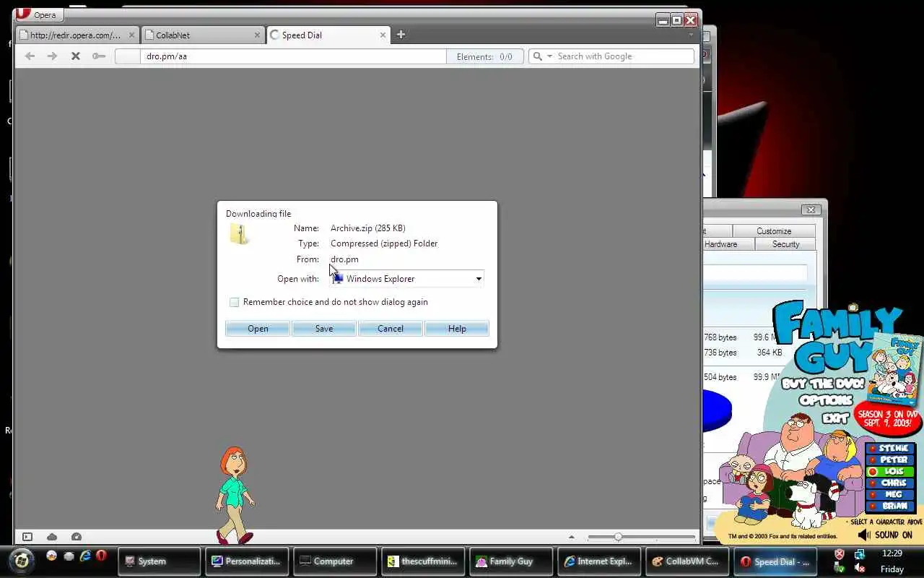
Task: Select the Peter character
Action: 889,460
